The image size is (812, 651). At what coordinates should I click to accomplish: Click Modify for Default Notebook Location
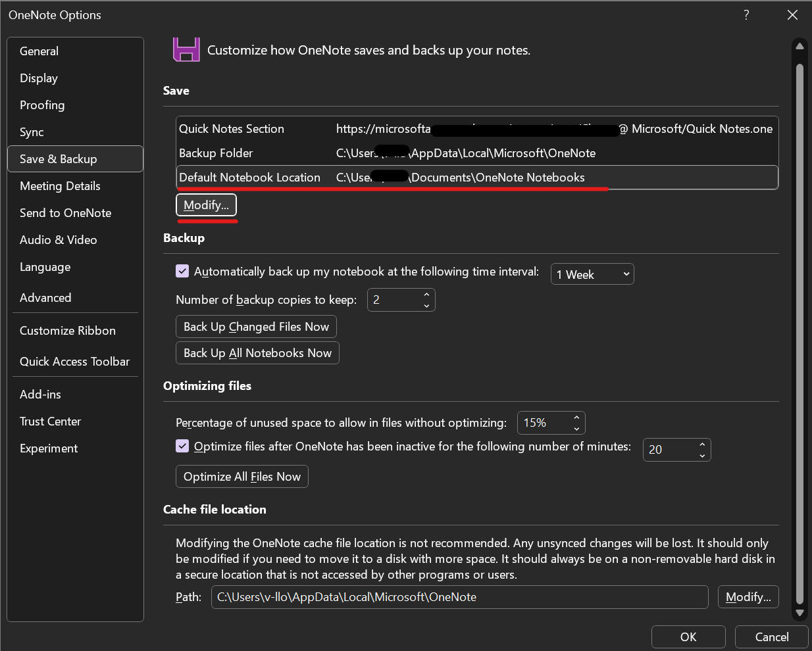pos(206,205)
